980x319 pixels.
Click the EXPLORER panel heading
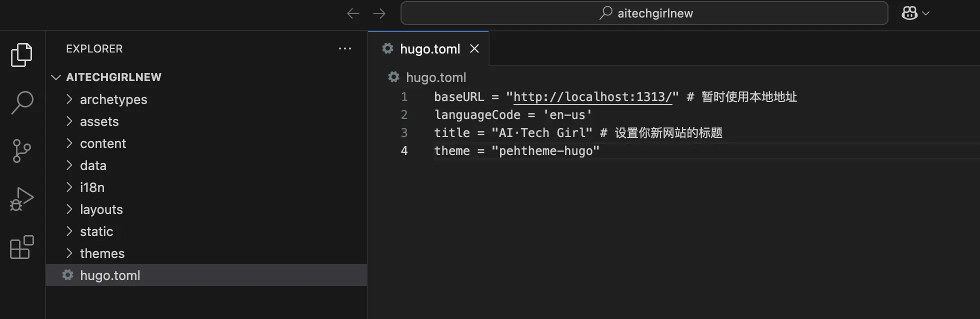94,48
